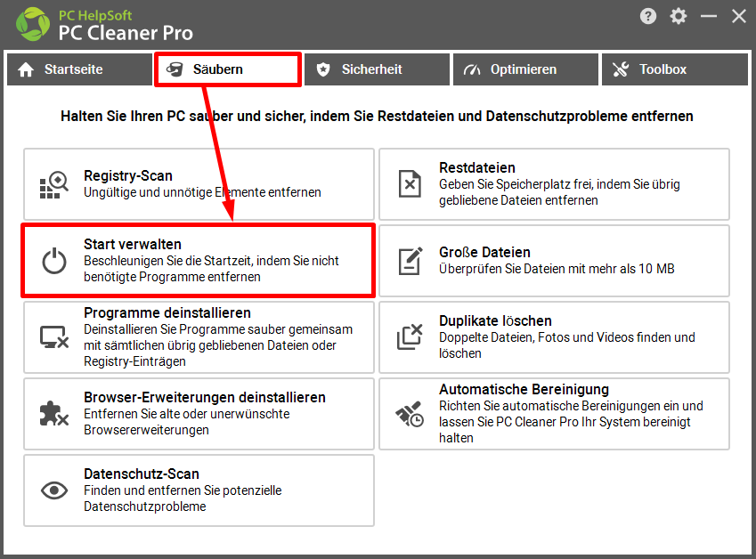This screenshot has width=756, height=559.
Task: Select the Säubern tab
Action: (x=228, y=69)
